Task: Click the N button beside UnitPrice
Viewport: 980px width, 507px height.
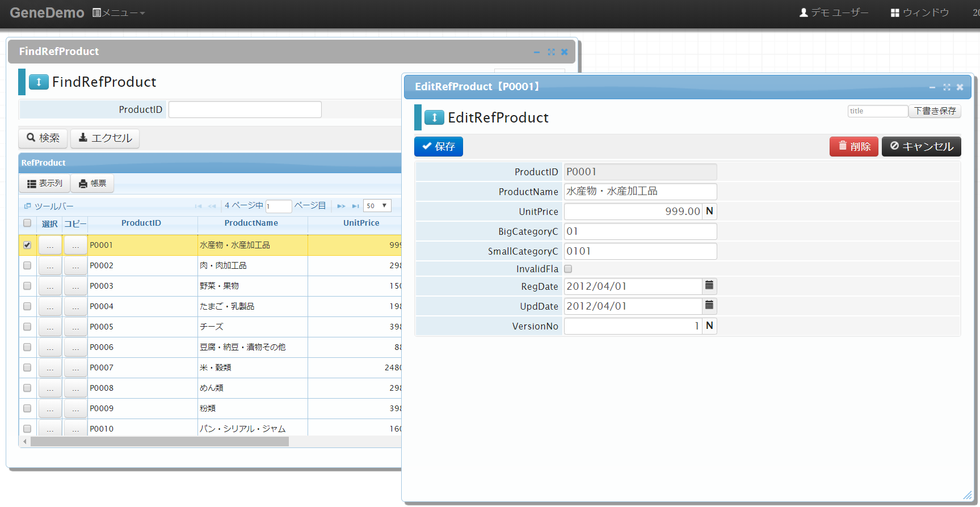Action: pyautogui.click(x=709, y=211)
